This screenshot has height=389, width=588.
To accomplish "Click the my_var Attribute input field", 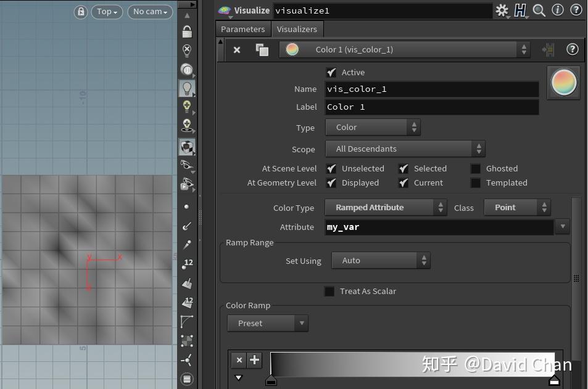I will pos(432,227).
